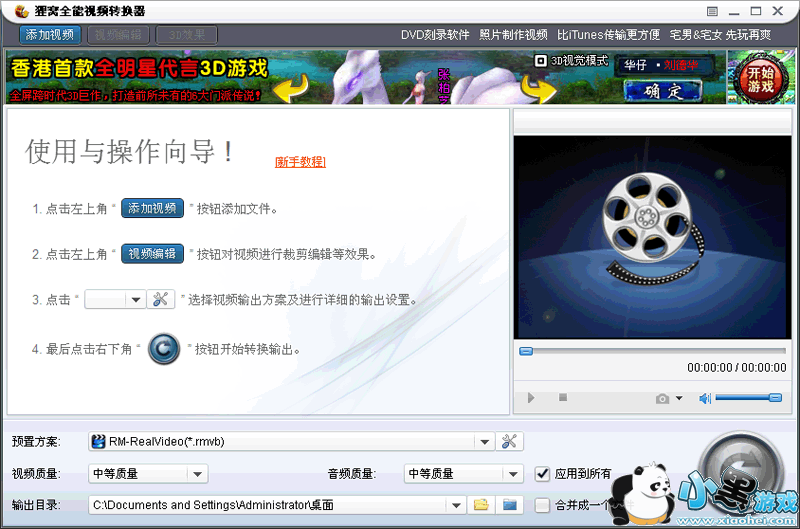Viewport: 800px width, 529px height.
Task: Browse output folder with yellow folder icon
Action: click(481, 505)
